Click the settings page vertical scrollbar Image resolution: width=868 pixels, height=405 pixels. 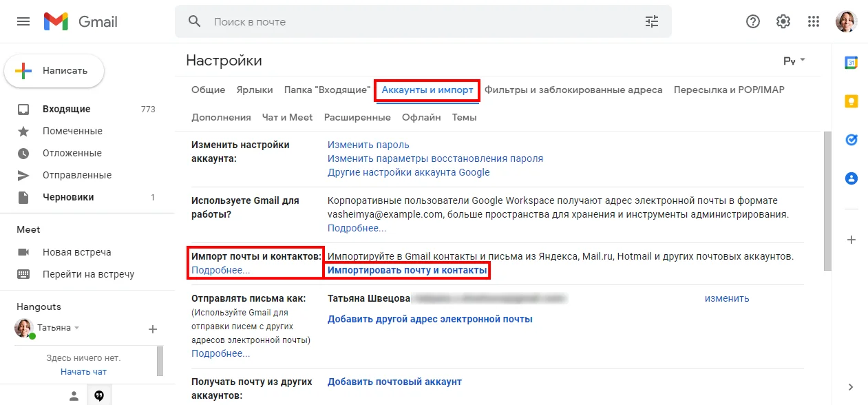click(827, 200)
